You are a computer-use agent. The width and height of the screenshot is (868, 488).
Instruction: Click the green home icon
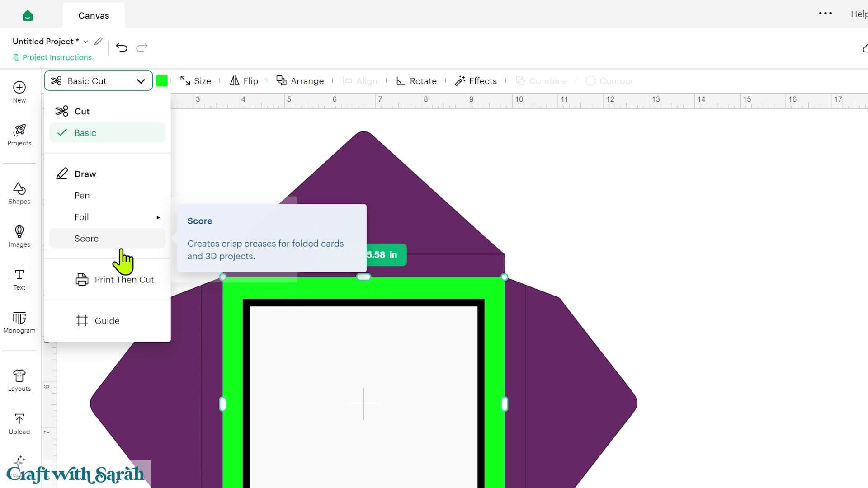(x=28, y=15)
